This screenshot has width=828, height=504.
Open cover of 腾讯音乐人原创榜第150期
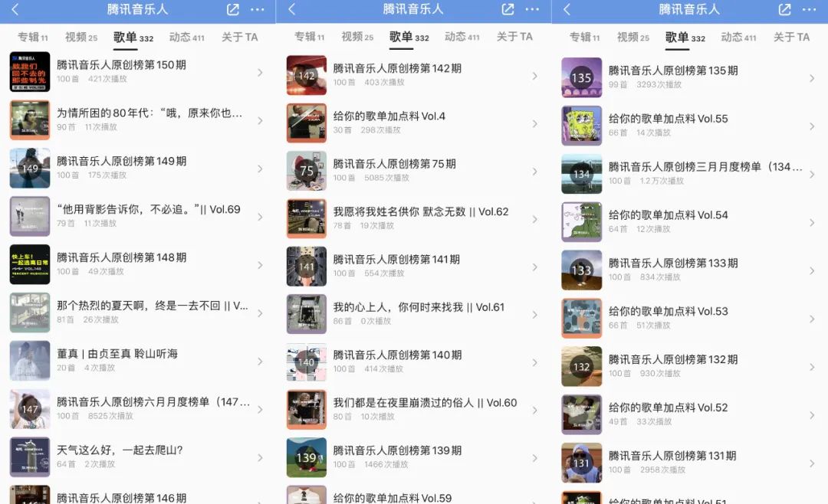point(30,72)
